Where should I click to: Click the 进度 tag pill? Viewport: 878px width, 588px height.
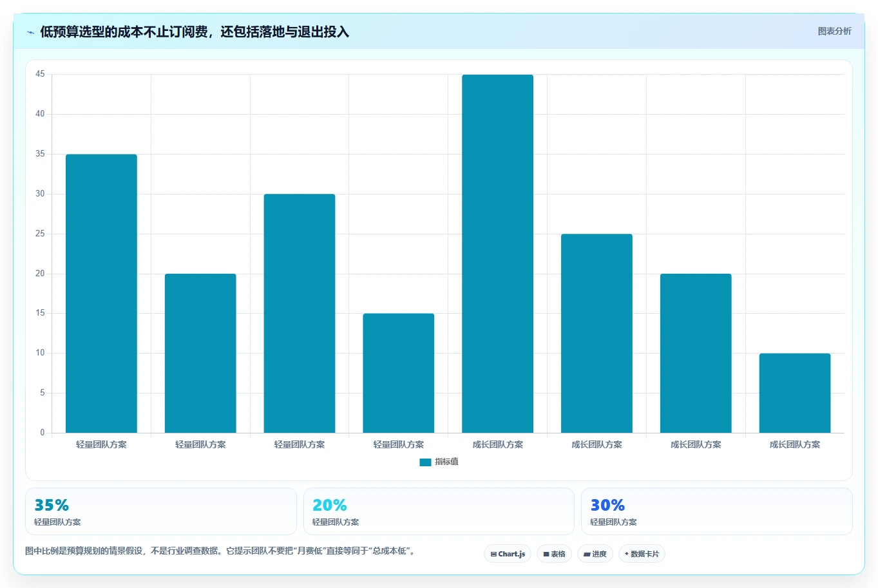pyautogui.click(x=595, y=554)
